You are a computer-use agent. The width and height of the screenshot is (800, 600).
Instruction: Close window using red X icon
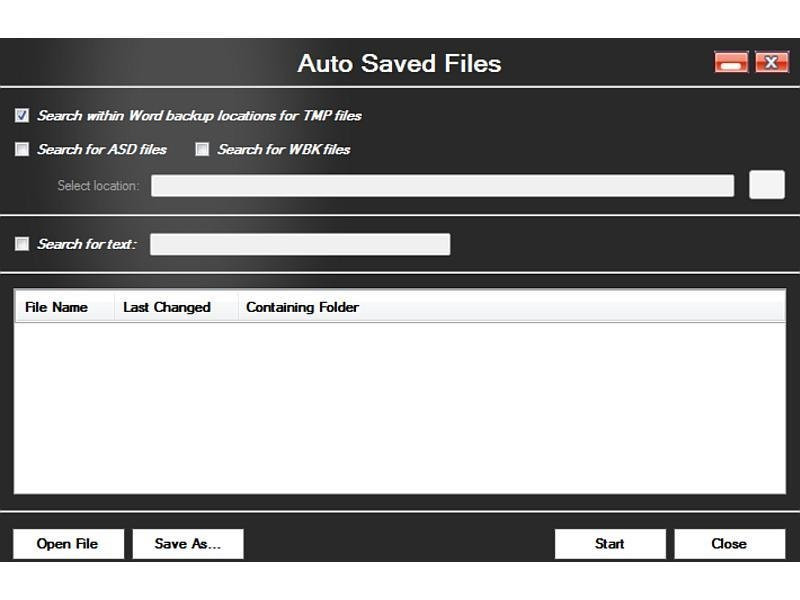coord(771,62)
